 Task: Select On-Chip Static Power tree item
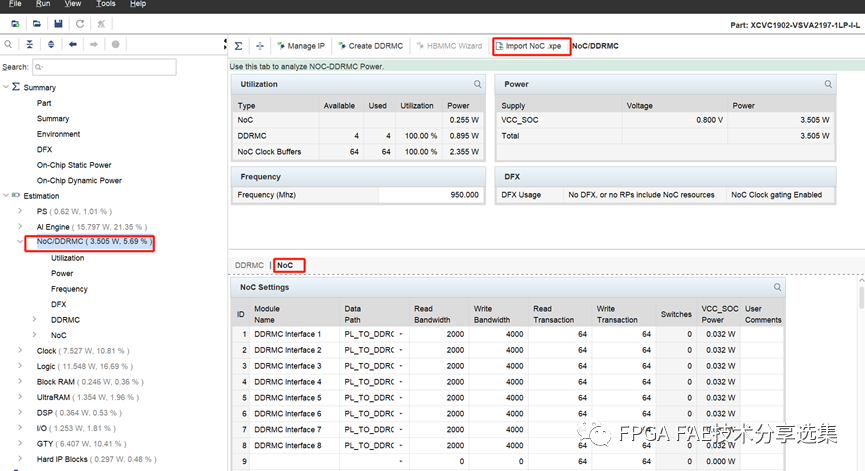(75, 165)
